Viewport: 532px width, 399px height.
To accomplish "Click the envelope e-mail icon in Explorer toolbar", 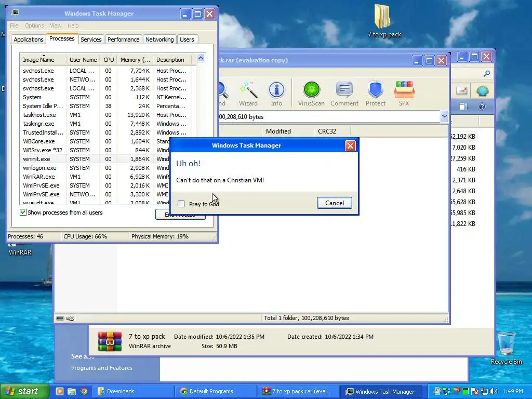I will click(x=462, y=90).
